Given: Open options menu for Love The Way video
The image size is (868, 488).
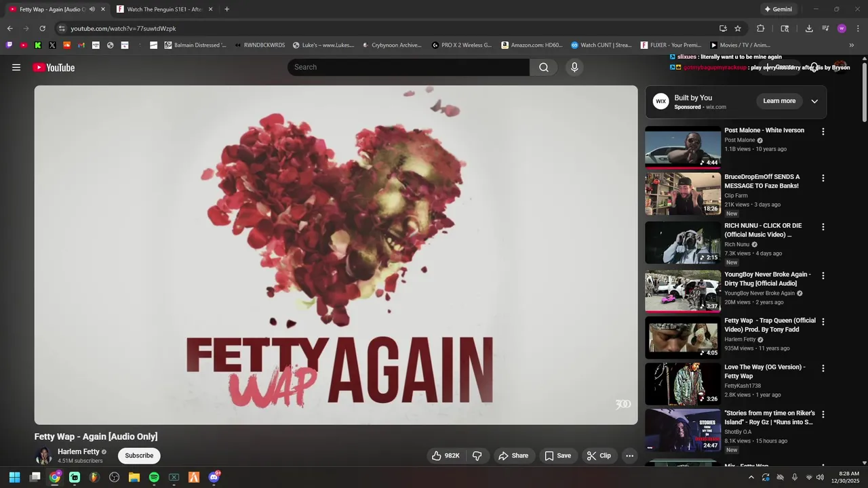Looking at the screenshot, I should 823,368.
